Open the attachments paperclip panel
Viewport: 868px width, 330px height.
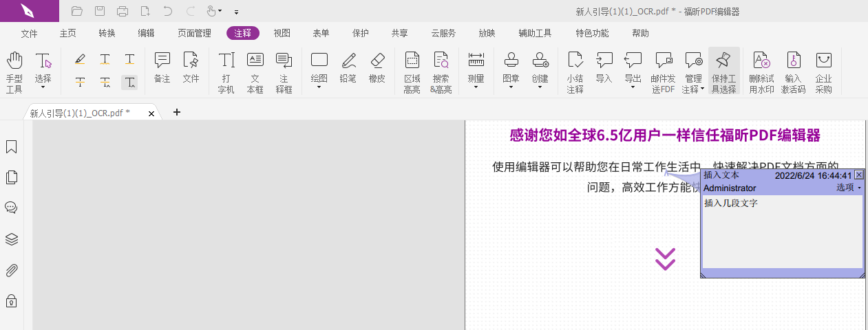click(11, 270)
